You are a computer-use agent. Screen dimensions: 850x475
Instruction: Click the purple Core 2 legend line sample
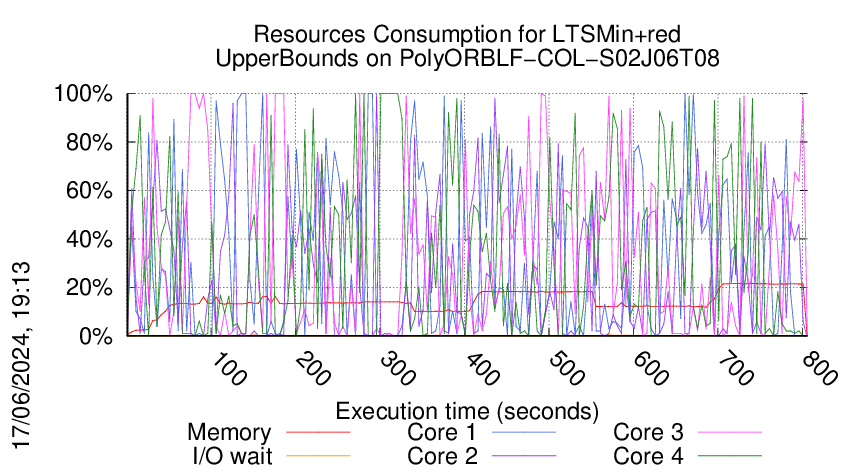pyautogui.click(x=524, y=455)
